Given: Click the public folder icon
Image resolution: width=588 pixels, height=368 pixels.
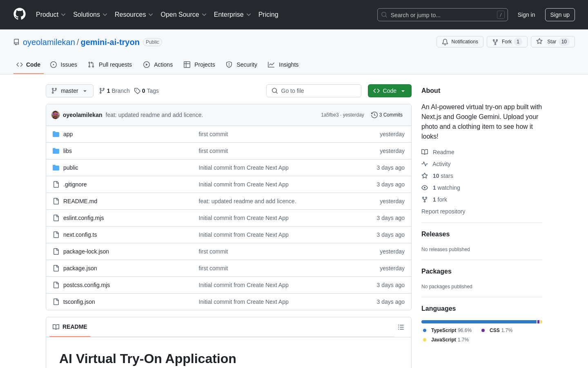Looking at the screenshot, I should (56, 168).
